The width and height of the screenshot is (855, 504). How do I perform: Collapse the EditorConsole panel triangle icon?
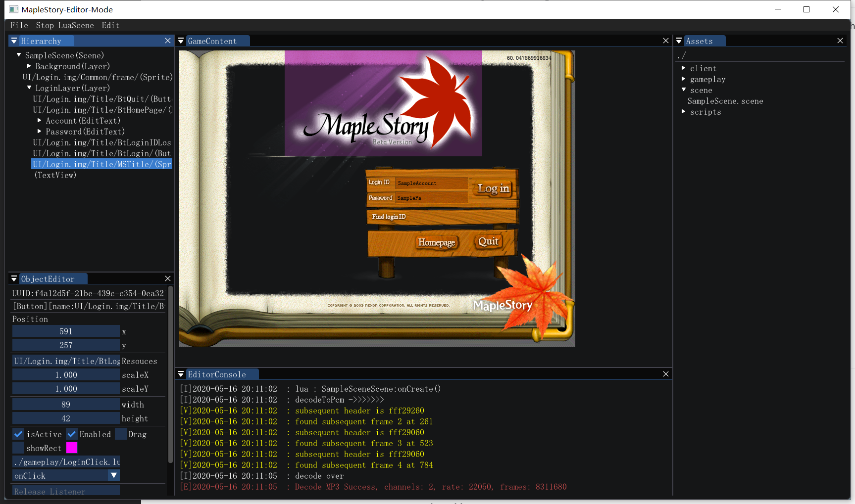point(181,374)
